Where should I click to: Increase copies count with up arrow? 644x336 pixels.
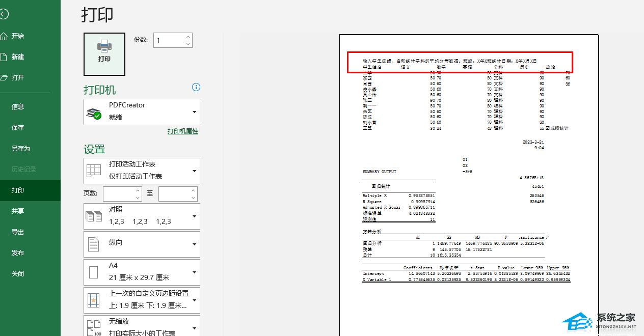(188, 37)
